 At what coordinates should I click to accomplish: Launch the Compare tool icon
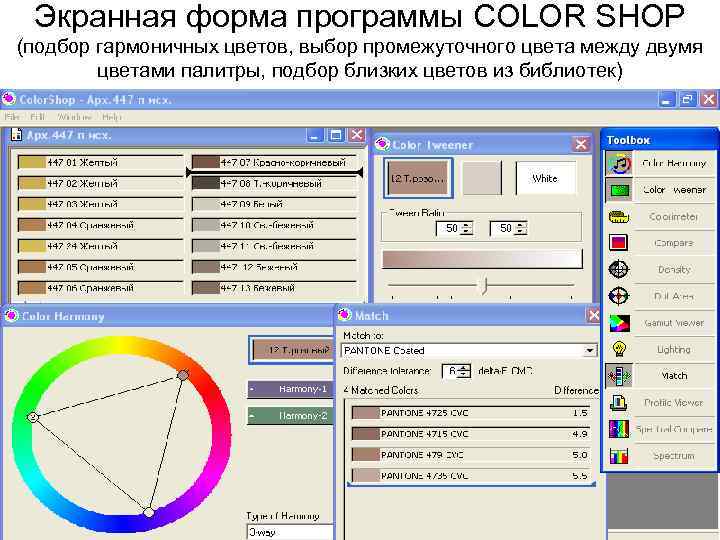coord(619,243)
